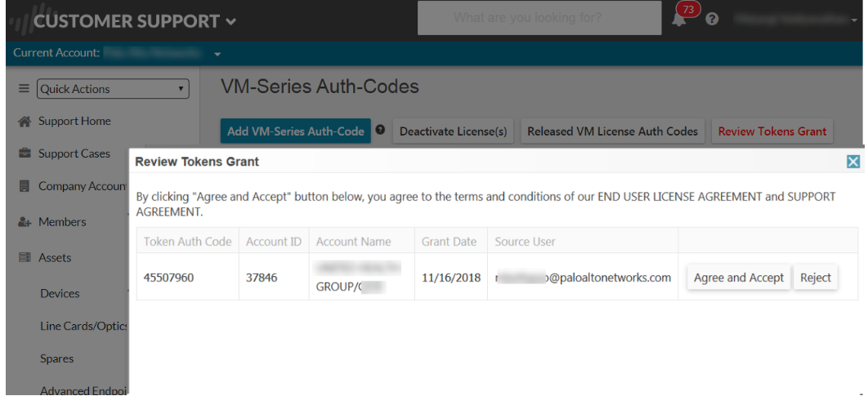Image resolution: width=868 pixels, height=396 pixels.
Task: Close the Review Tokens Grant dialog
Action: (x=853, y=162)
